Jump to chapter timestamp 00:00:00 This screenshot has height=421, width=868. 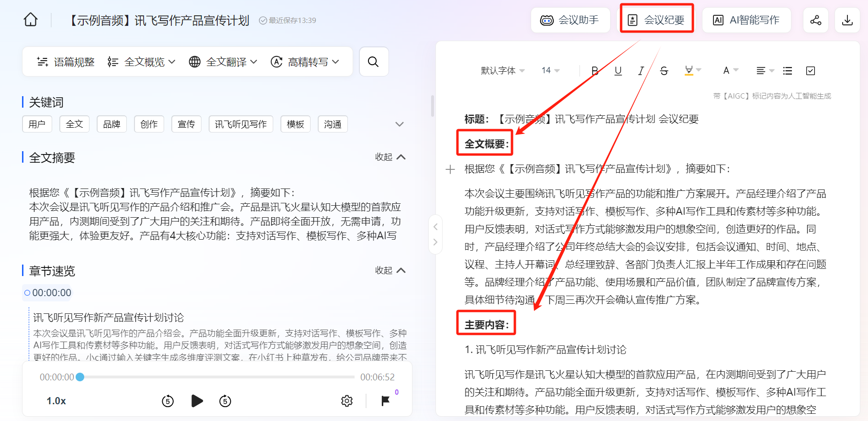click(x=47, y=293)
